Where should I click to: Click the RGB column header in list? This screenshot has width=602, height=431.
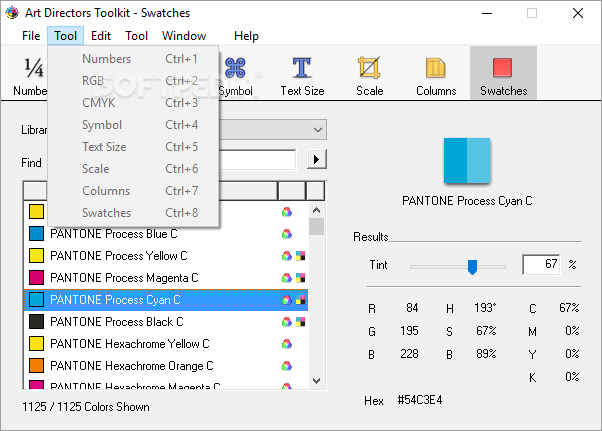click(x=291, y=191)
